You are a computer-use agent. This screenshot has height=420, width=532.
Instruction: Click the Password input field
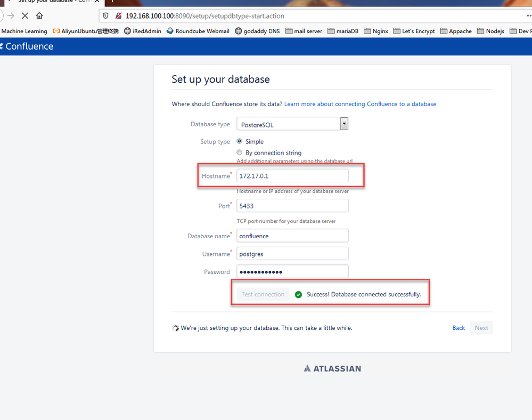point(292,272)
